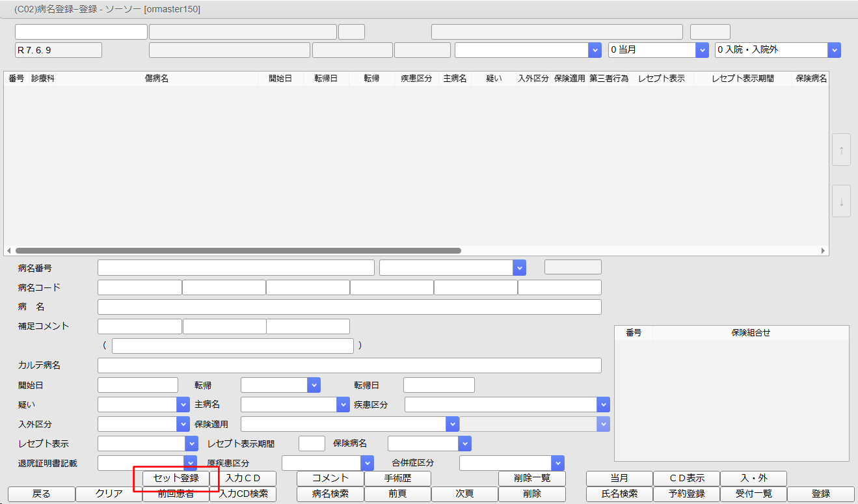Open the 当月 period dropdown
858x504 pixels.
701,50
